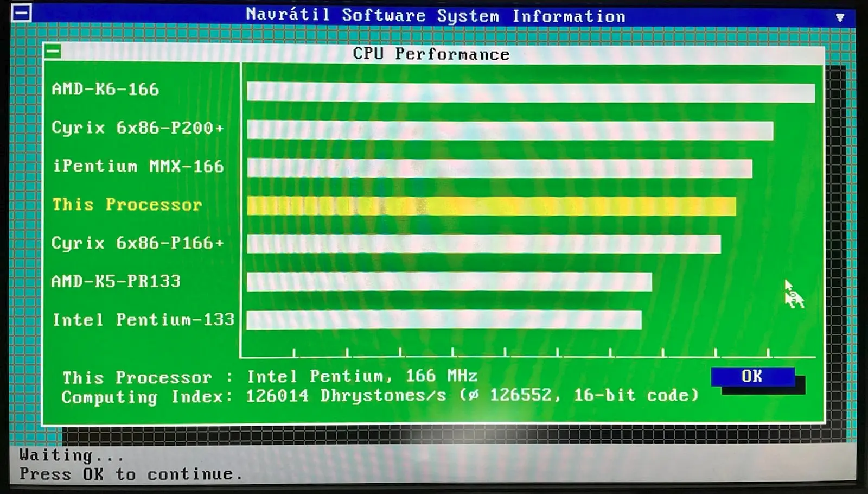This screenshot has height=494, width=868.
Task: Select the yellow This Processor label
Action: tap(127, 205)
